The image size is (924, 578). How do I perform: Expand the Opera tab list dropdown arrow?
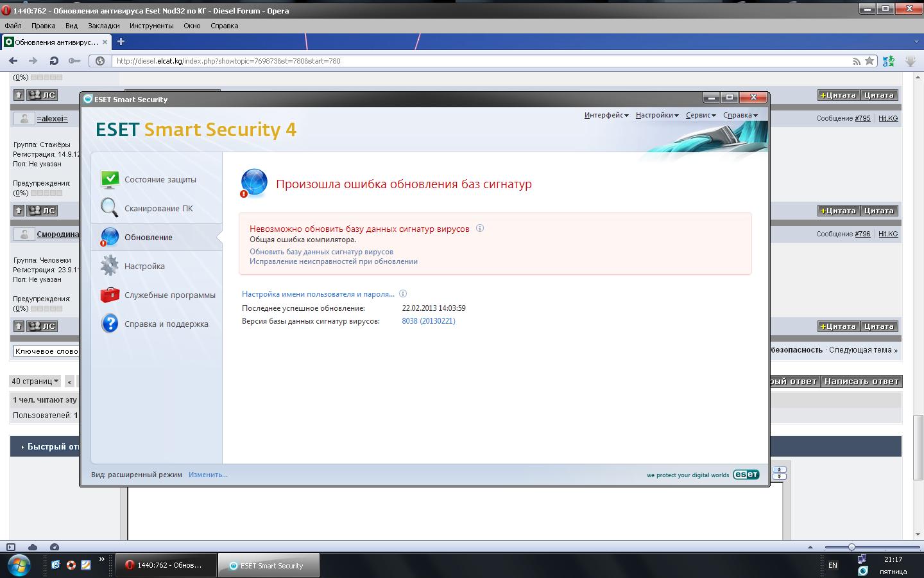click(x=916, y=42)
